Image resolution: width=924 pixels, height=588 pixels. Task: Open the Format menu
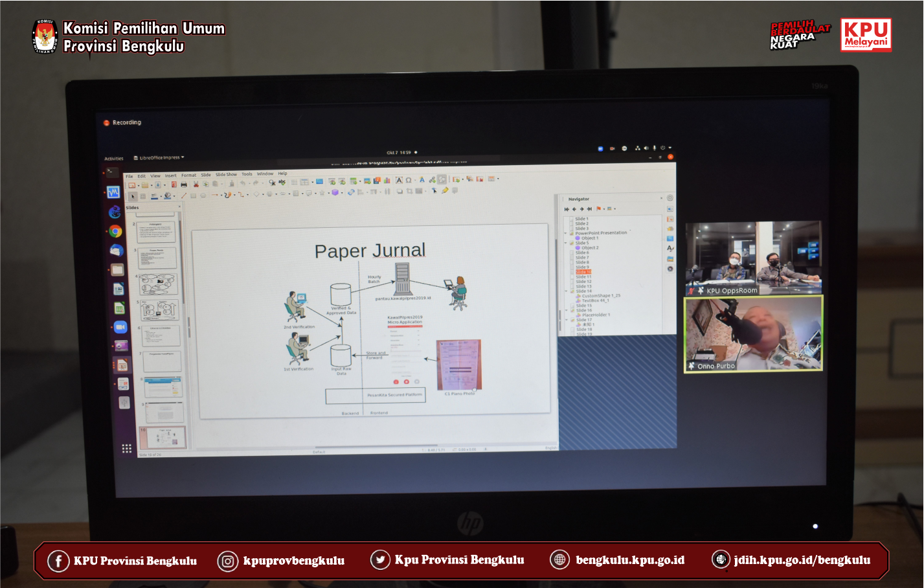point(188,175)
